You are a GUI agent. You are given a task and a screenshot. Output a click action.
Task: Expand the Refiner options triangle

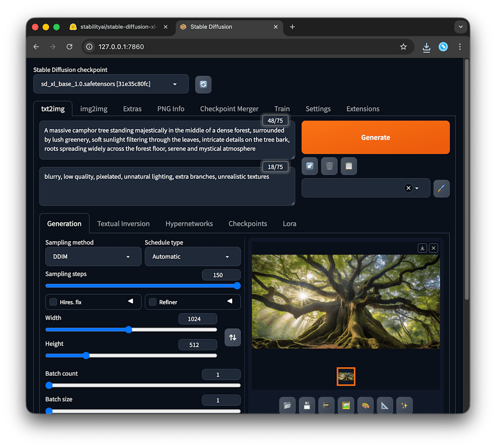click(x=230, y=301)
